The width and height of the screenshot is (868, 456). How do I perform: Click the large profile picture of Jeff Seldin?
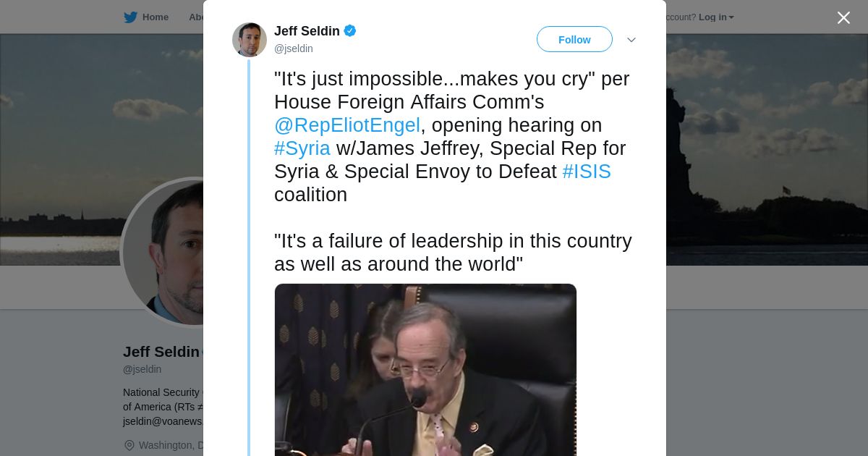point(163,252)
